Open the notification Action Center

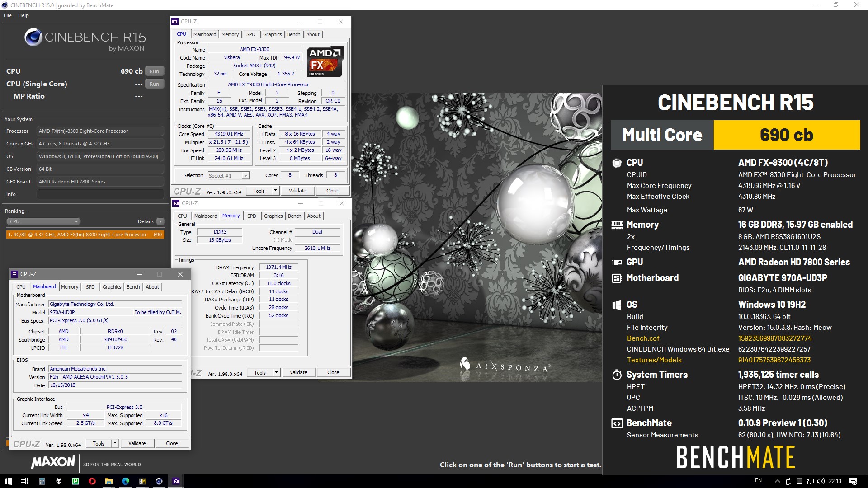click(853, 481)
